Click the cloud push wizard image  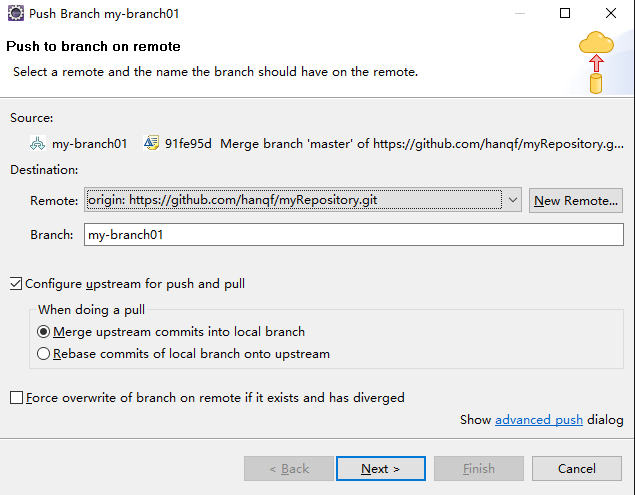pos(596,62)
